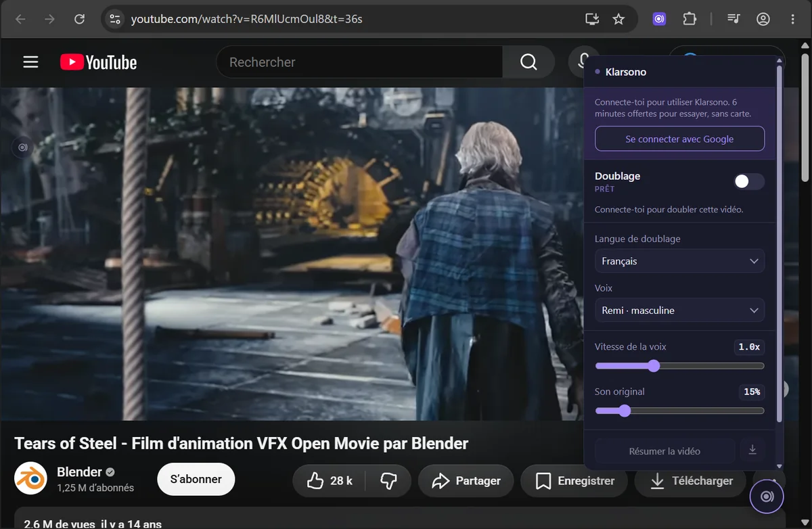Click the video title Tears of Steel
Viewport: 812px width, 529px height.
[241, 444]
